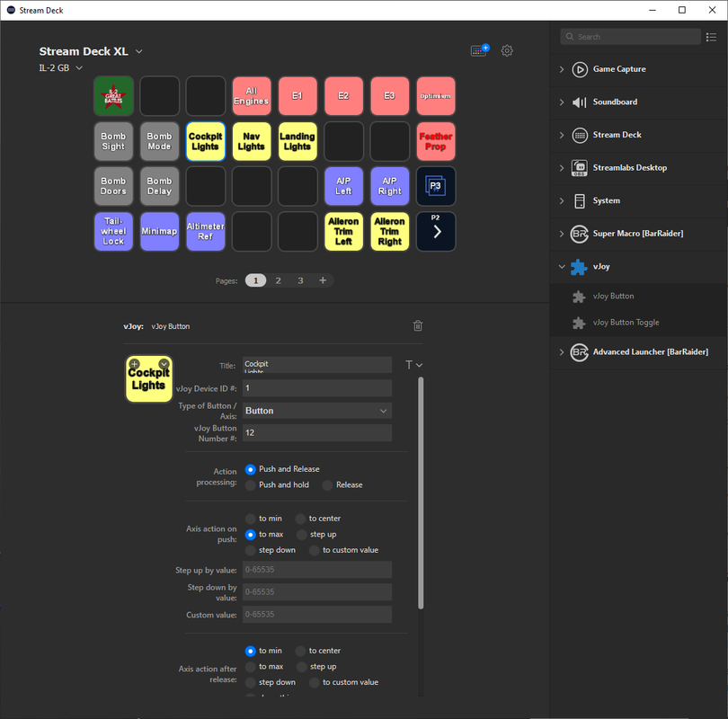
Task: Select the P2 next page key
Action: pos(436,231)
